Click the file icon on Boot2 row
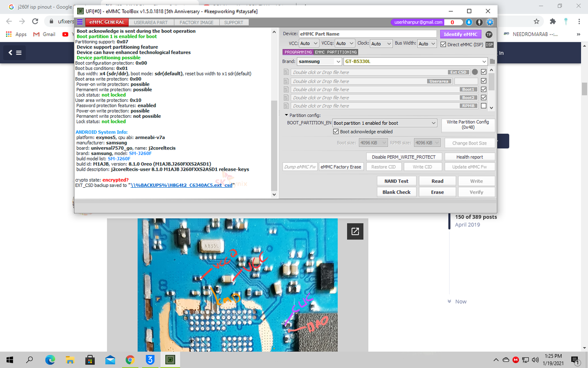This screenshot has width=588, height=368. click(x=286, y=98)
